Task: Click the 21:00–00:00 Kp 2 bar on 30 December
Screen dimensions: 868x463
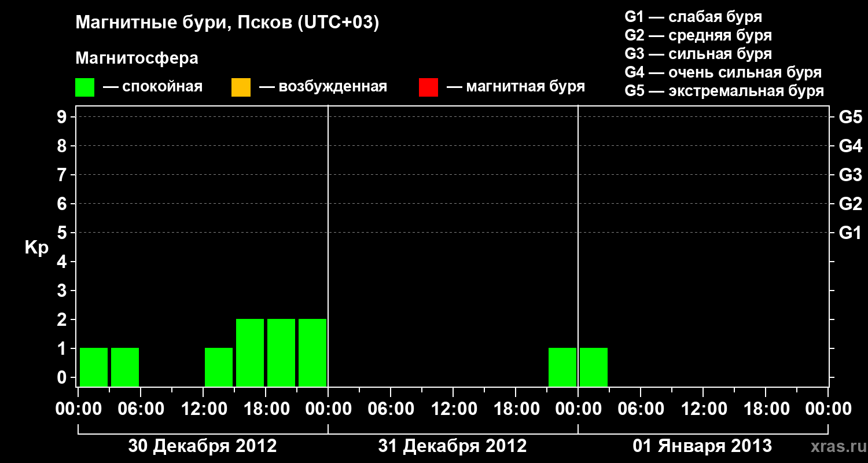Action: pos(312,352)
